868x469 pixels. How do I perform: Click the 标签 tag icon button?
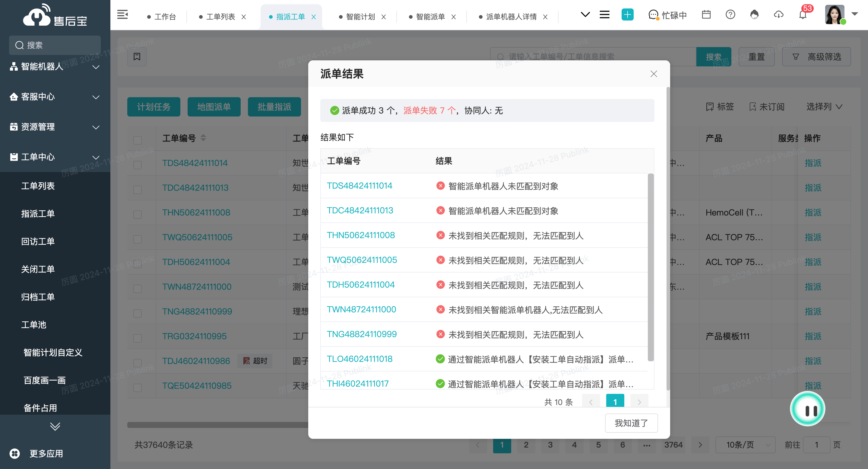tap(720, 107)
